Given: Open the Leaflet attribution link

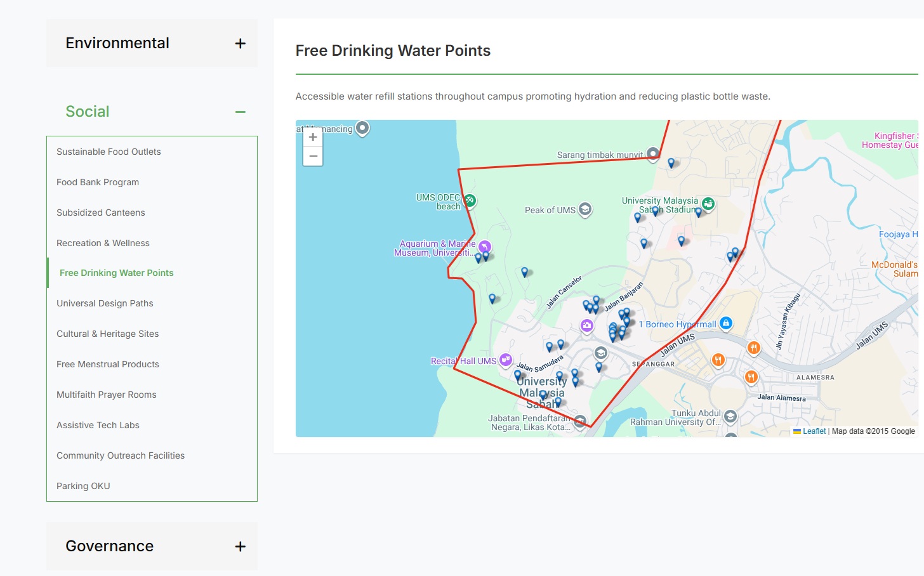Looking at the screenshot, I should pyautogui.click(x=814, y=431).
